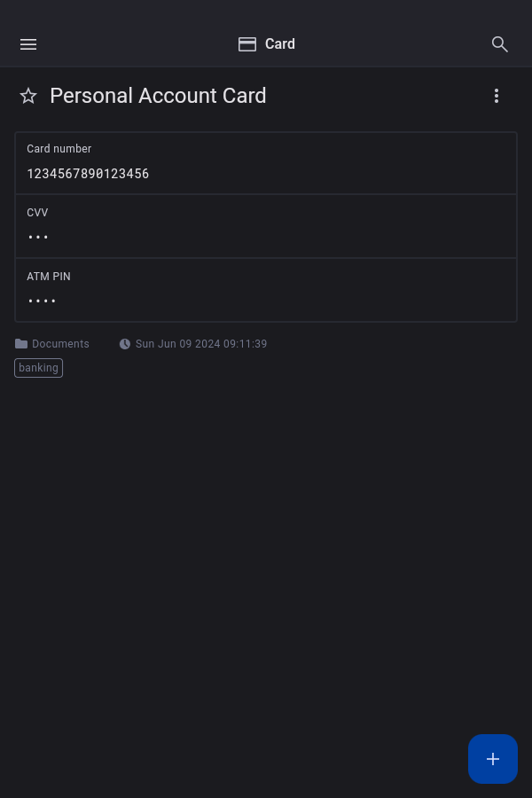
Task: Open the hamburger navigation menu
Action: 28,44
